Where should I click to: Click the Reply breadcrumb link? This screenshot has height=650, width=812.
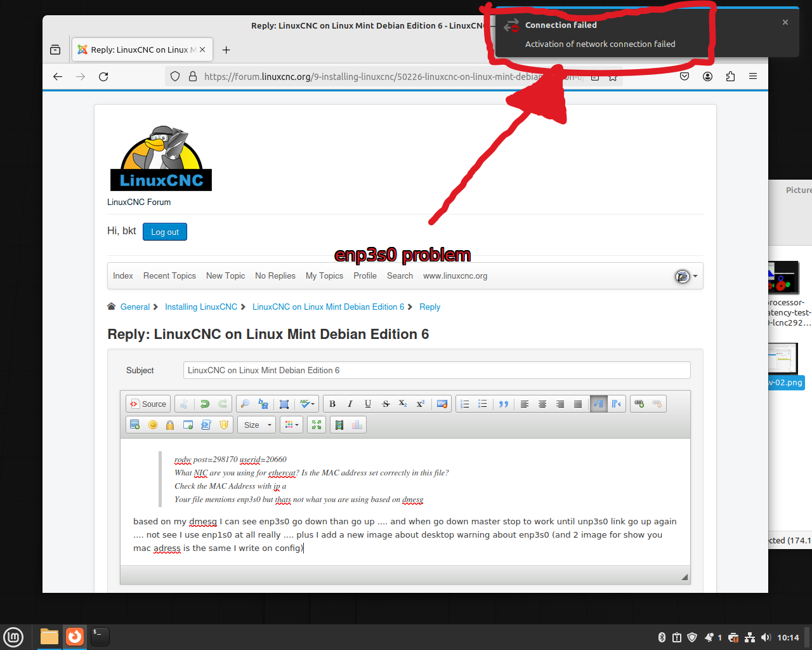429,307
